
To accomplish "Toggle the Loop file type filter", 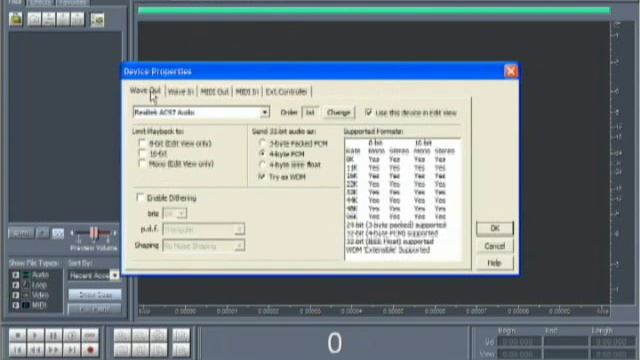I will (16, 285).
